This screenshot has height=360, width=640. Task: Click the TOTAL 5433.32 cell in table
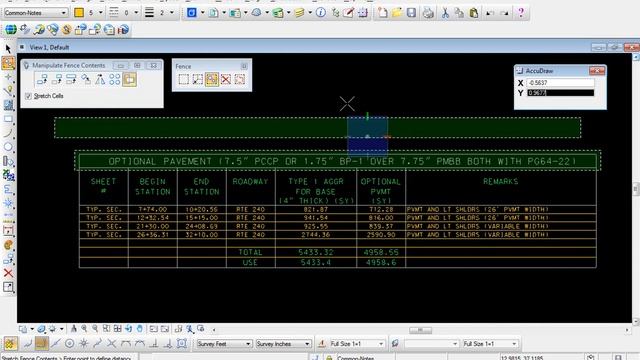pyautogui.click(x=316, y=252)
